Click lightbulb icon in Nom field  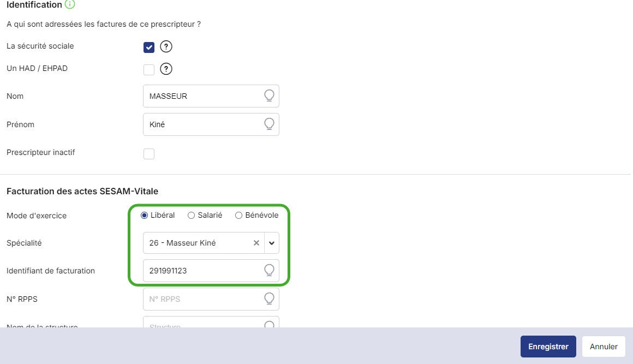pos(269,96)
